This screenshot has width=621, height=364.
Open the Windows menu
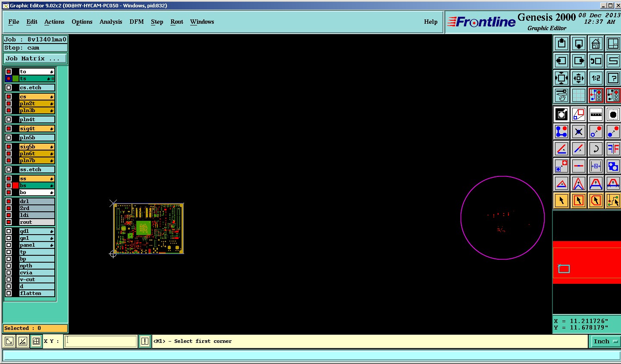click(x=202, y=22)
